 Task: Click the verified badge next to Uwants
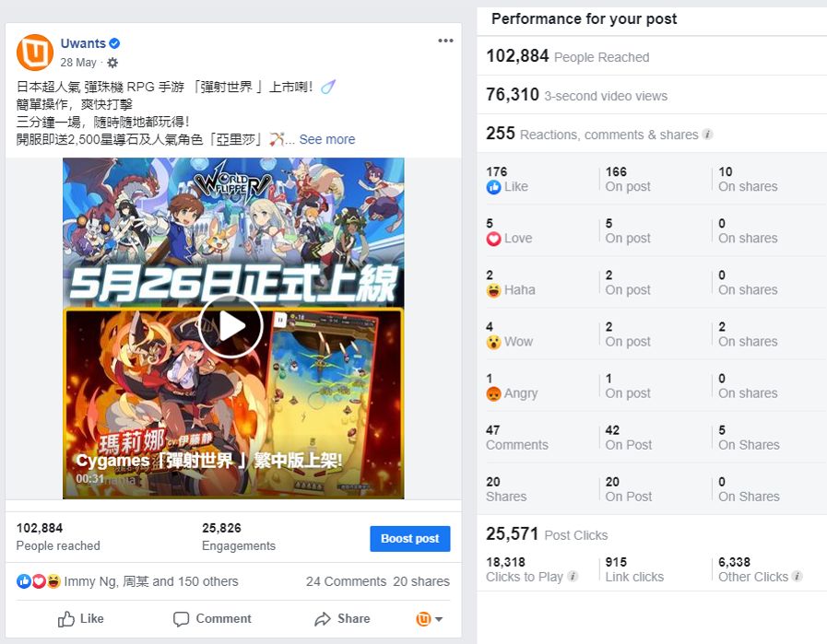tap(114, 43)
